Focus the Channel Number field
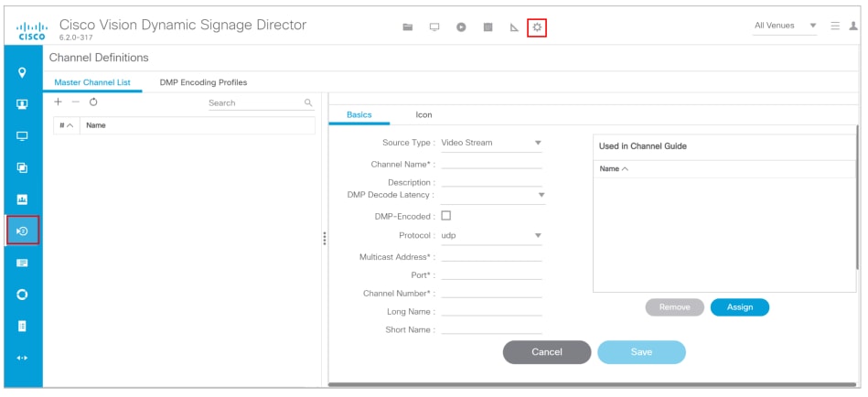 [491, 293]
